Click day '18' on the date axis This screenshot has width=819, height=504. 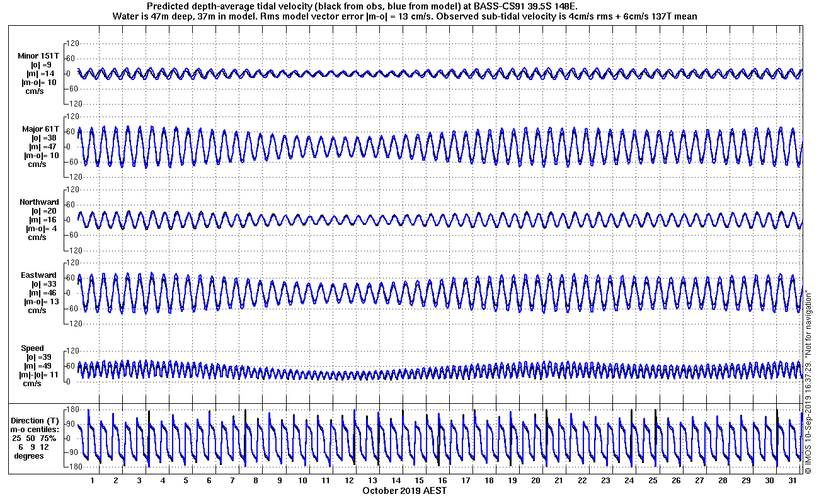489,481
